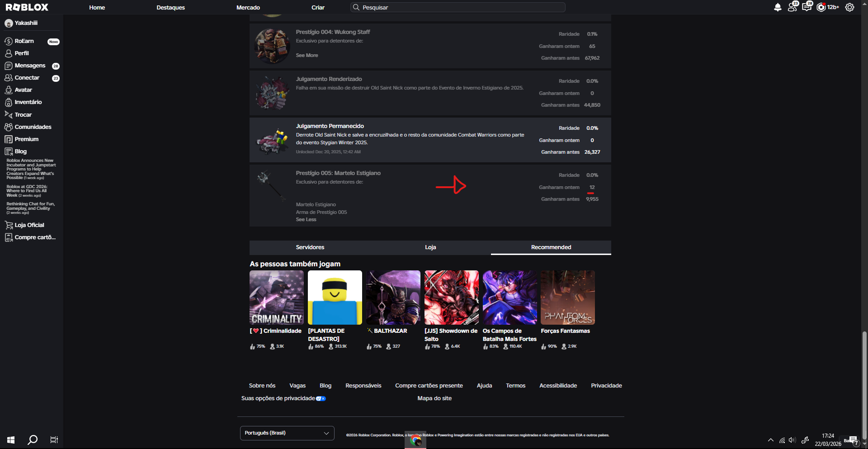Open the Rethinking Chat blog post
Screen dimensions: 868x449
pos(31,208)
